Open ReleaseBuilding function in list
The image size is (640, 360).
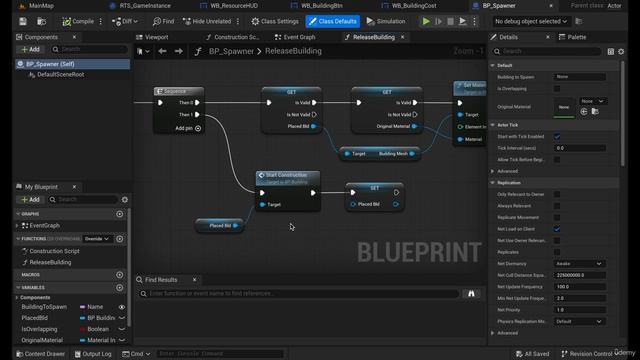pyautogui.click(x=50, y=262)
